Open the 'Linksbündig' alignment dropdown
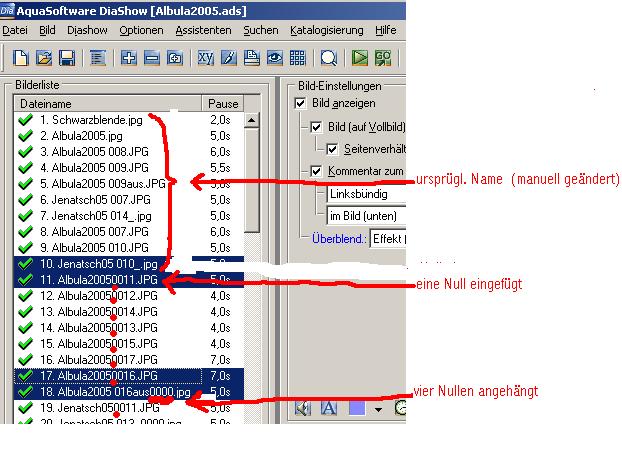Image resolution: width=622 pixels, height=456 pixels. 365,193
